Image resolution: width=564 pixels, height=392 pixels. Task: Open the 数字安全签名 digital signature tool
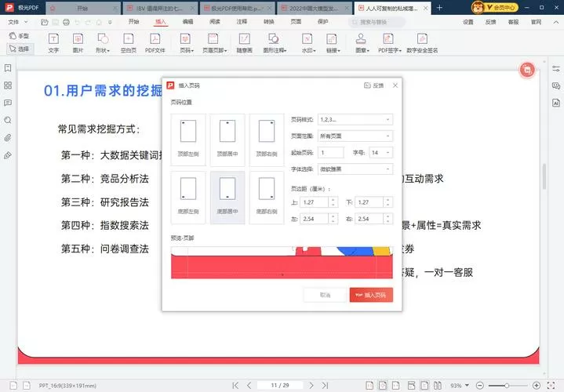click(422, 43)
